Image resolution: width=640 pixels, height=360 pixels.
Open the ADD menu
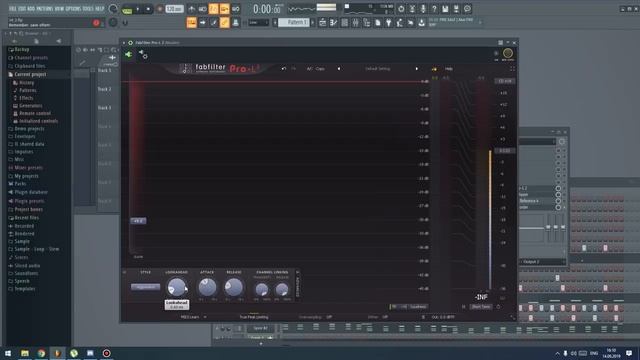31,9
